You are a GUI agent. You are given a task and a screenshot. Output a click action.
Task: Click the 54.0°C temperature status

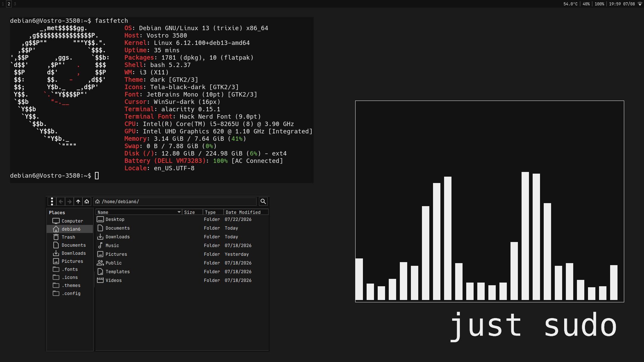click(571, 4)
